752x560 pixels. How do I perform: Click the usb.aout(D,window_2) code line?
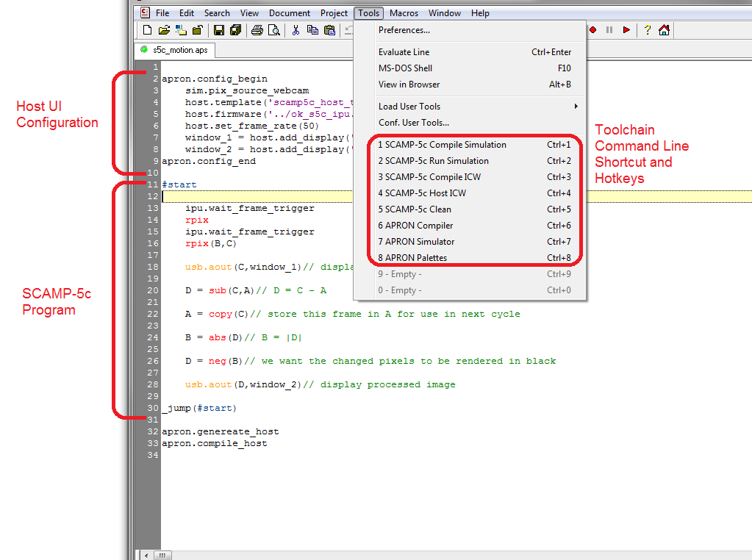[320, 384]
